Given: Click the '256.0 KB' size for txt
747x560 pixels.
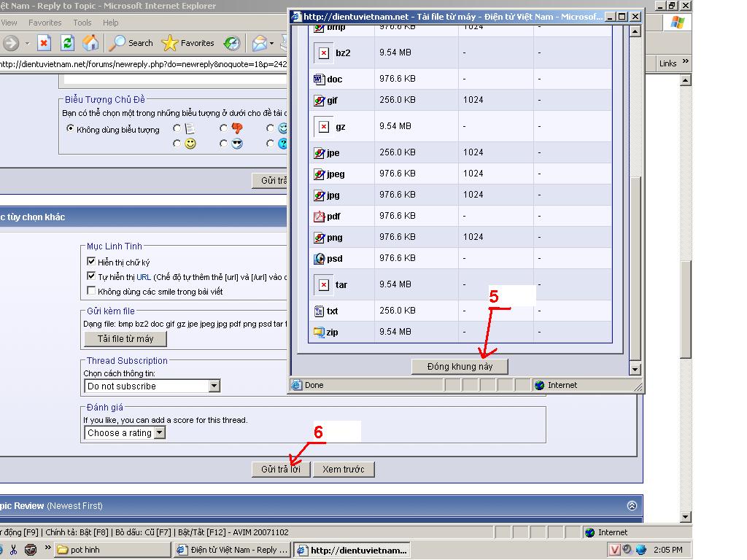Looking at the screenshot, I should (x=398, y=311).
